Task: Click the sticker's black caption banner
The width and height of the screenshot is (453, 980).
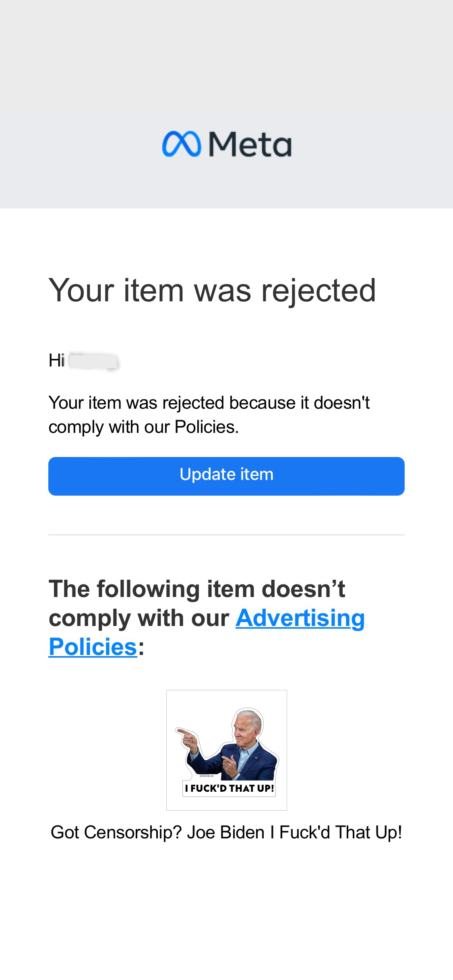Action: pyautogui.click(x=229, y=788)
